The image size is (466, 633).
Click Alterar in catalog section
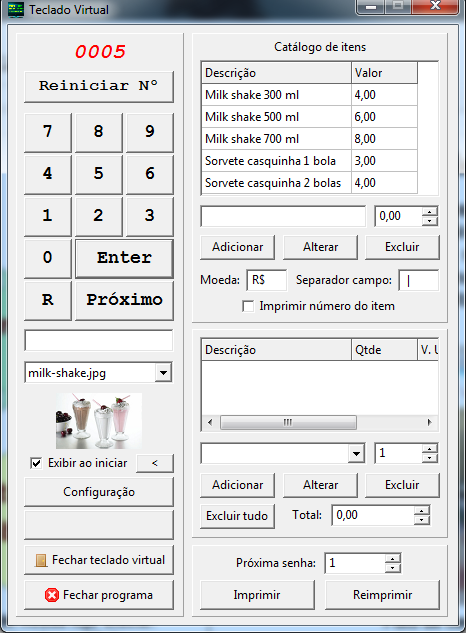click(x=321, y=247)
